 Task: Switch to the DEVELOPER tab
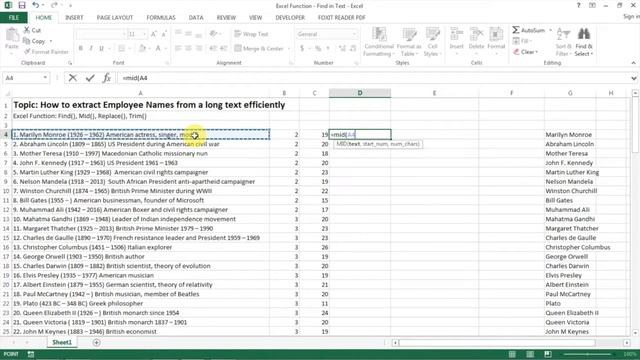(290, 18)
